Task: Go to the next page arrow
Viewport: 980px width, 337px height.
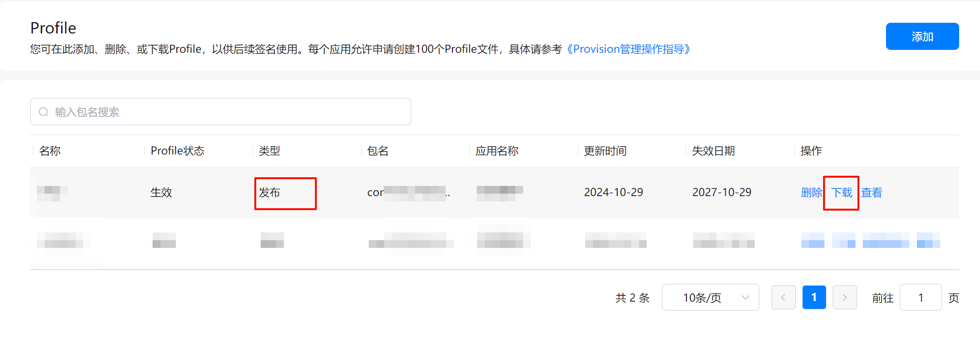Action: tap(844, 297)
